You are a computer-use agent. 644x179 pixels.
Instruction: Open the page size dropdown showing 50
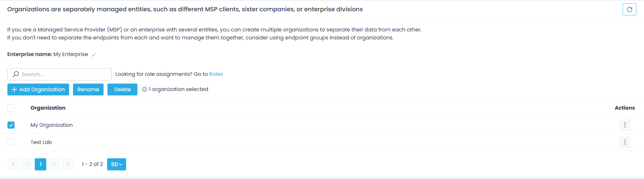(x=116, y=164)
